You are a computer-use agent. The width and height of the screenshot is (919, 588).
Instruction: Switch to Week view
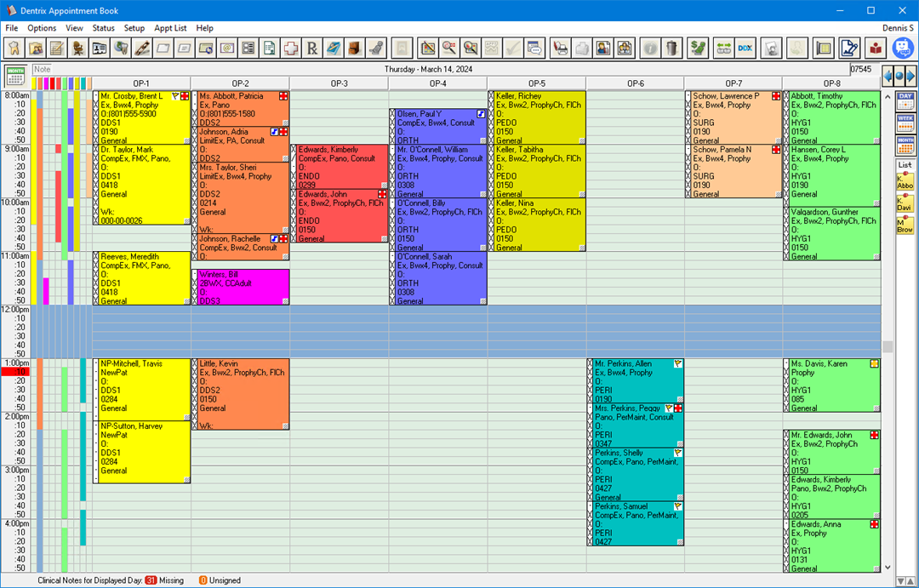905,123
